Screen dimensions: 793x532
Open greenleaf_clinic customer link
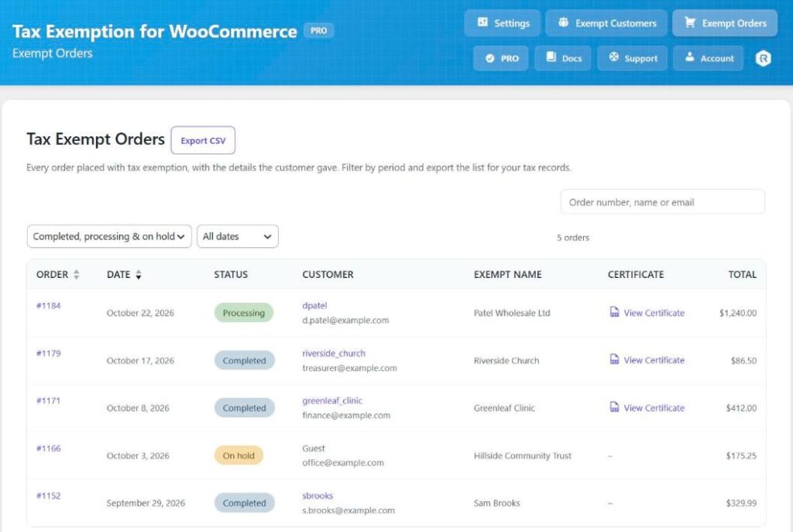coord(332,400)
